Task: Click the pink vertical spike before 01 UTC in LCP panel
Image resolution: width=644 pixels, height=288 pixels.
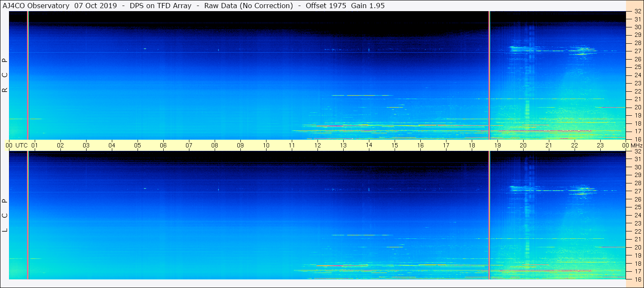Action: point(28,215)
